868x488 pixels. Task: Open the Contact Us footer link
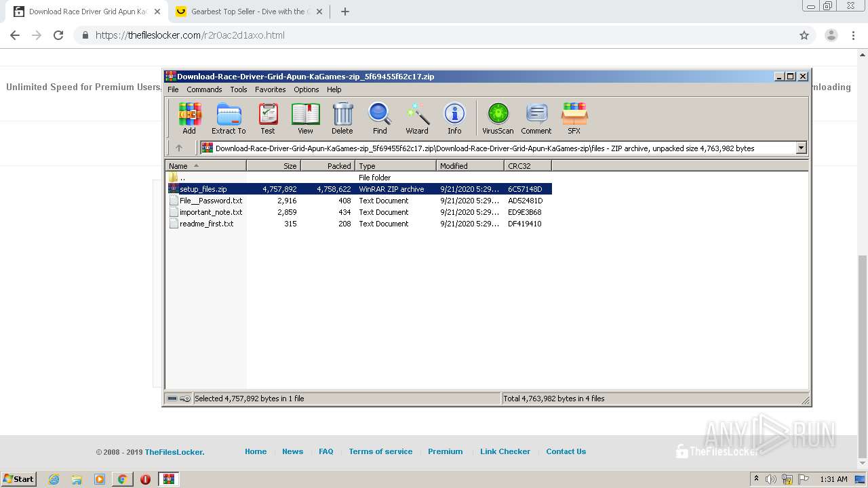click(x=566, y=451)
